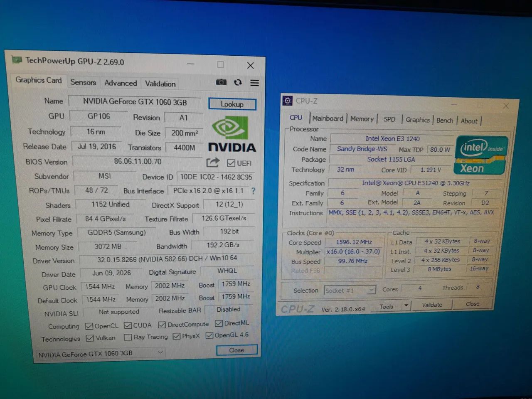Click the CPU-Z title bar app icon
The width and height of the screenshot is (532, 399).
pos(287,101)
